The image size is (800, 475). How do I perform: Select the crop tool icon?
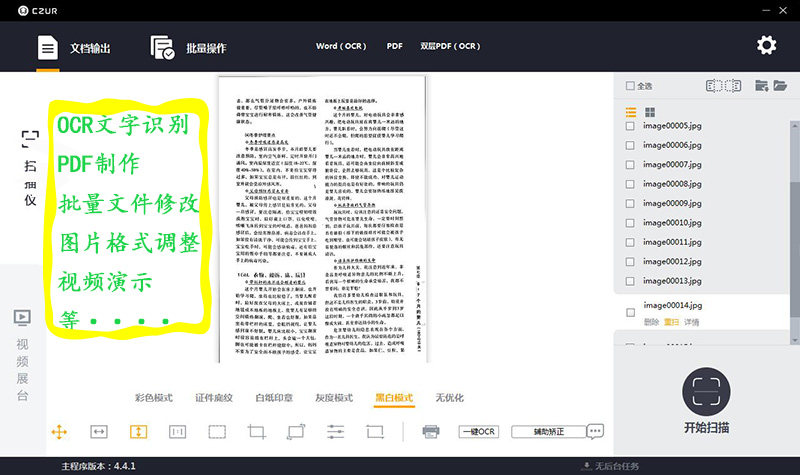[x=257, y=432]
